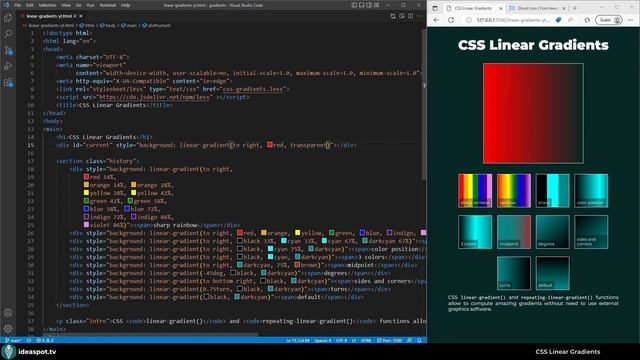Click the browser address bar URL
Screen dimensions: 640x360
pyautogui.click(x=513, y=20)
